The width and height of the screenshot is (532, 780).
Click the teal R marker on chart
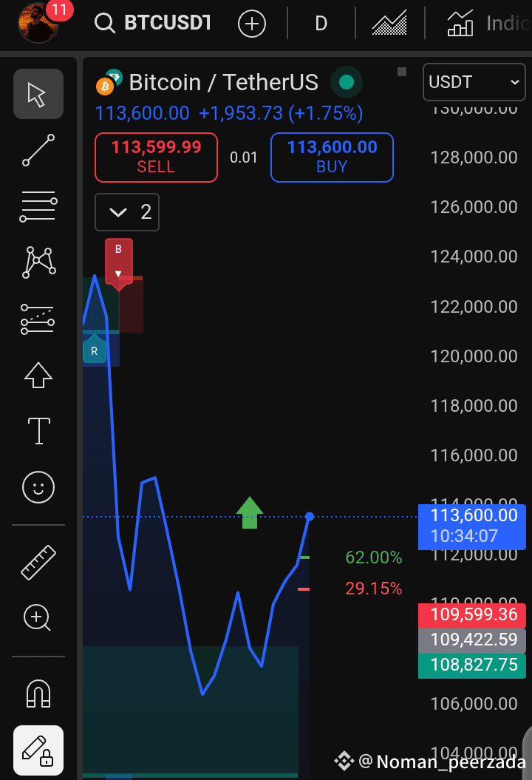click(95, 349)
